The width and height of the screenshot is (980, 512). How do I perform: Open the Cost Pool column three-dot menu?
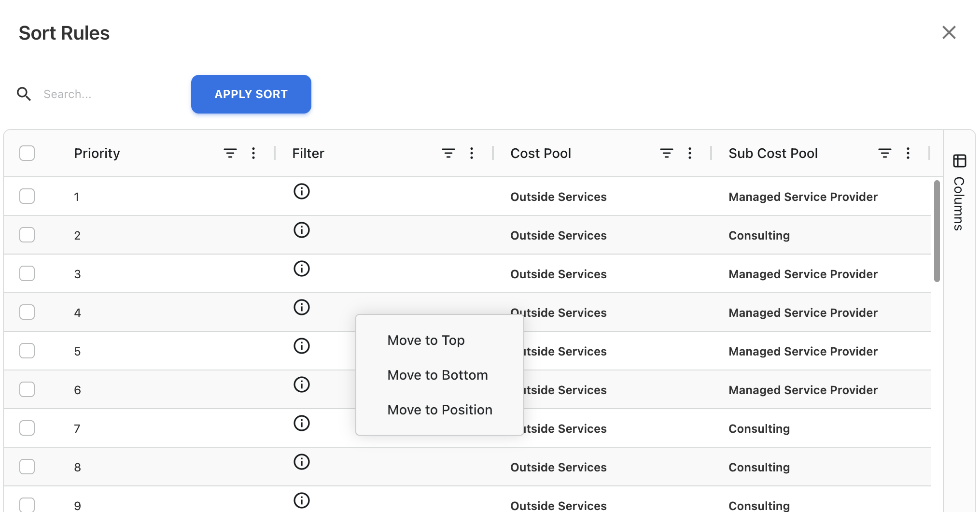[690, 153]
